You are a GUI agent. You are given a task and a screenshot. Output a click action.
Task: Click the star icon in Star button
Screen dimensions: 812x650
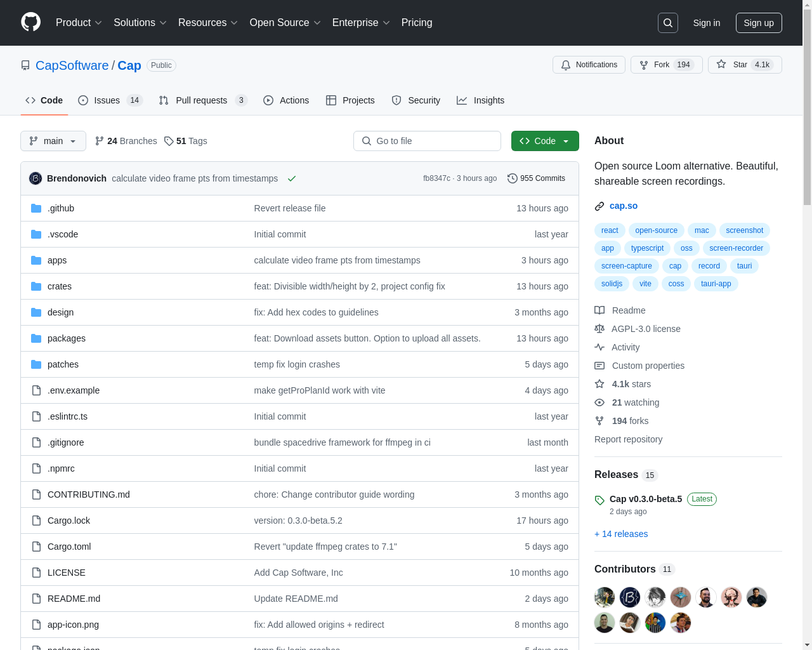coord(721,64)
